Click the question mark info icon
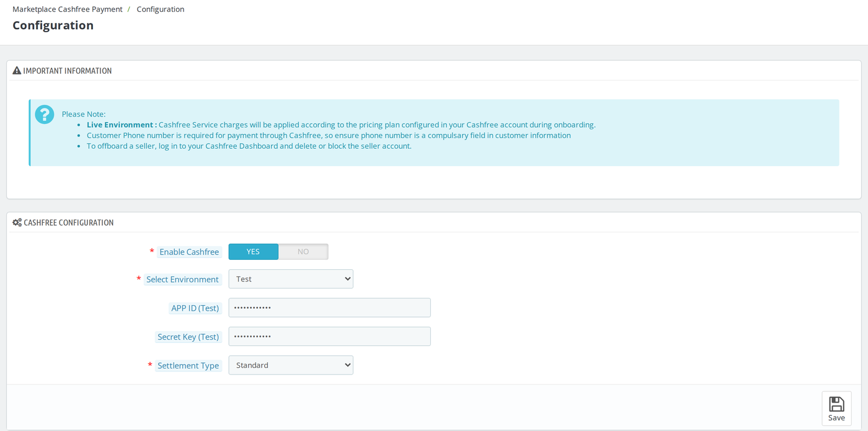 [x=45, y=114]
